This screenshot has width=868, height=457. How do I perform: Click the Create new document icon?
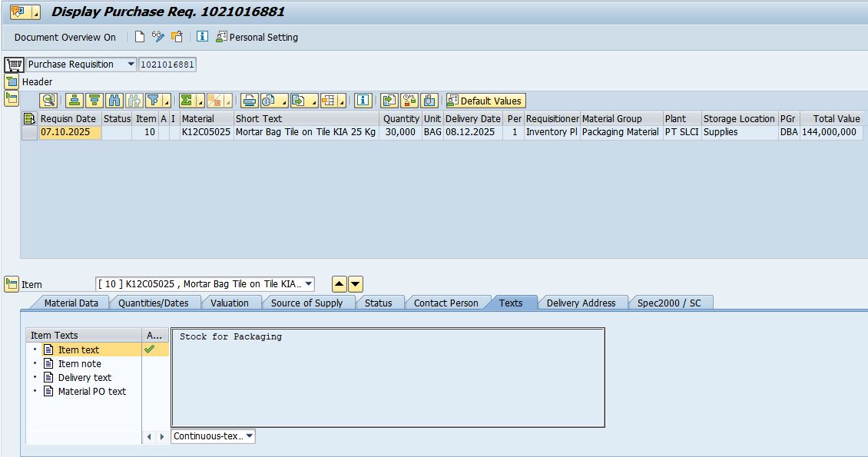139,37
